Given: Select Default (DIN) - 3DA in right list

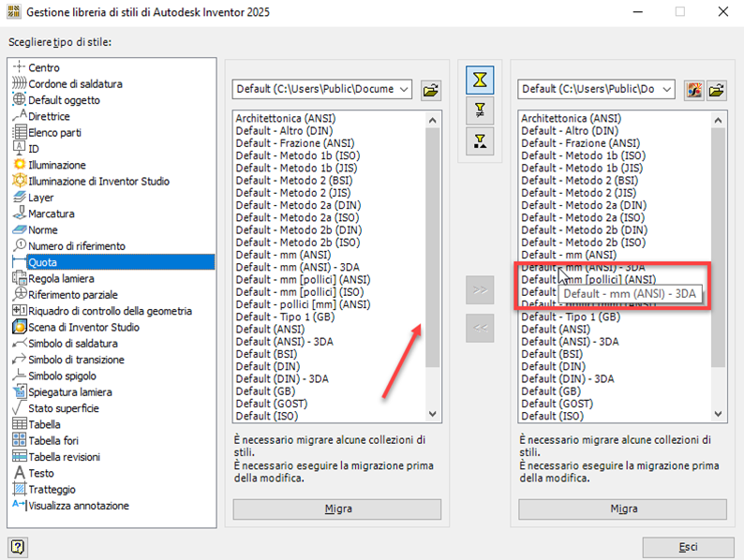Looking at the screenshot, I should click(x=568, y=378).
